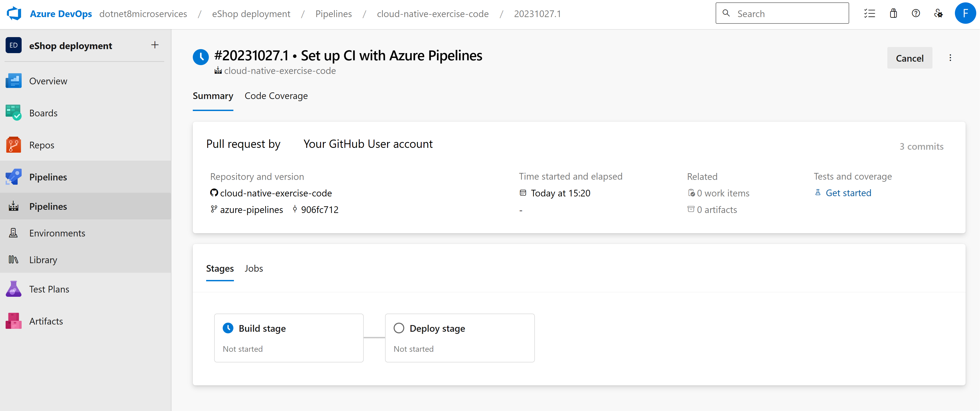Open Artifacts from the sidebar

point(46,321)
